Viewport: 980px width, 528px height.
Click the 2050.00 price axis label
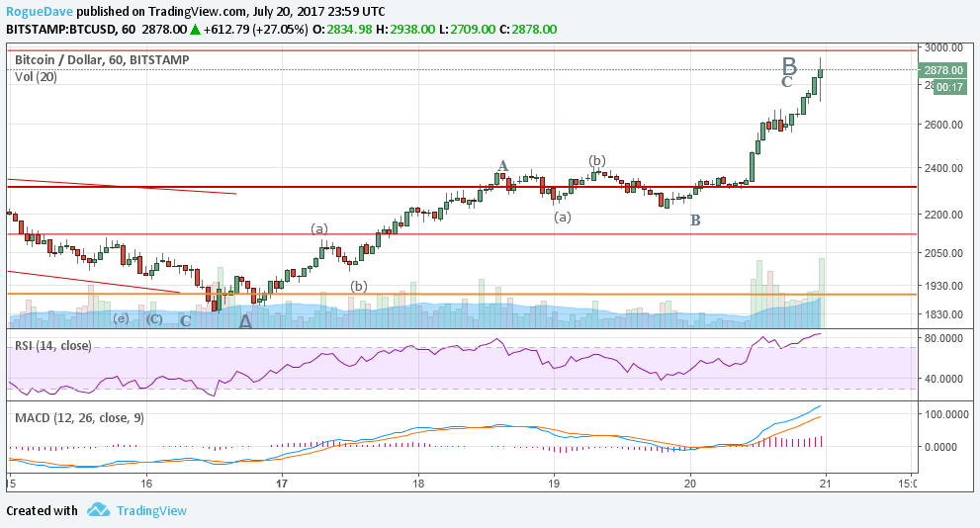pyautogui.click(x=943, y=253)
